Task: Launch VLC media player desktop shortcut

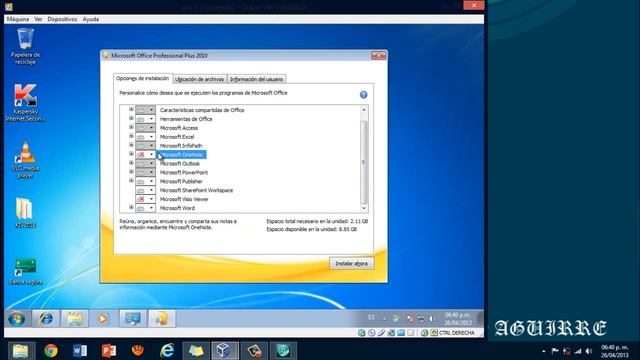Action: (25, 160)
